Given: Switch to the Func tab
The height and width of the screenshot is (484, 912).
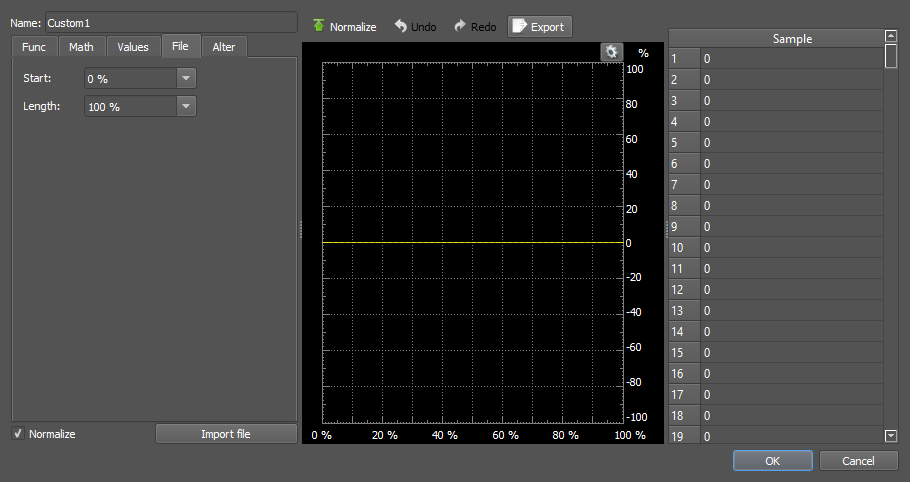Looking at the screenshot, I should pos(34,47).
